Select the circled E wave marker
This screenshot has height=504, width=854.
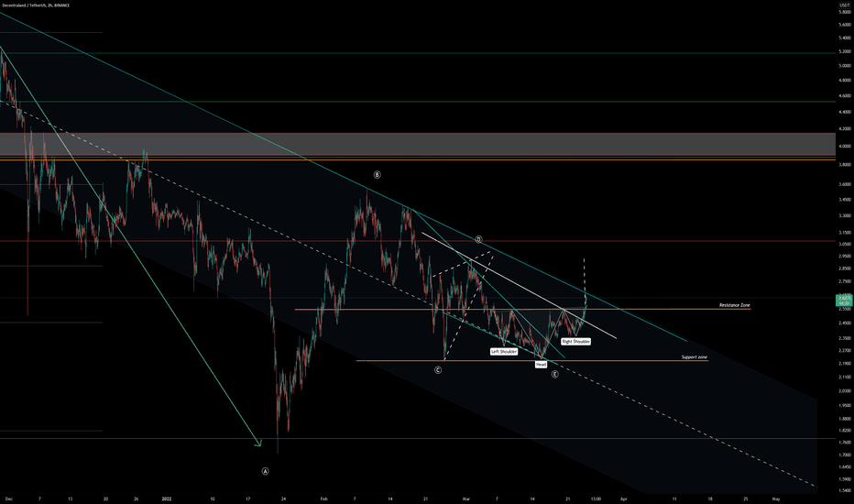(554, 374)
